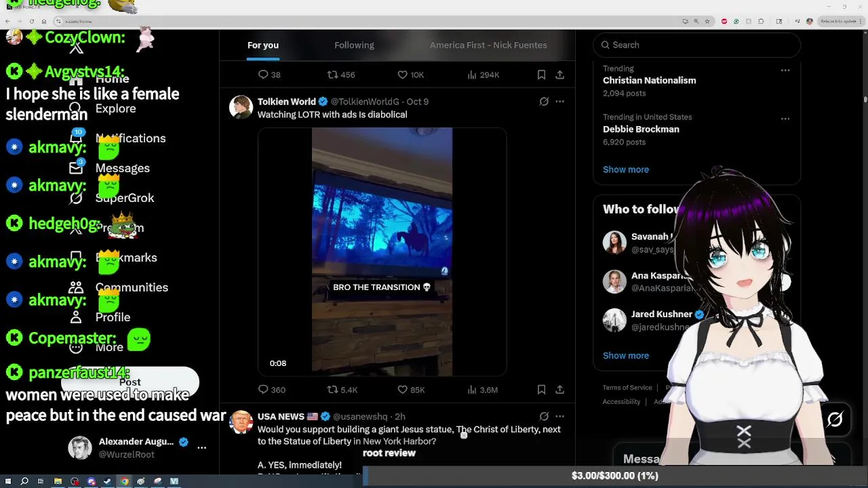Open America First - Nick Fuentes tab
This screenshot has width=868, height=488.
[x=488, y=45]
